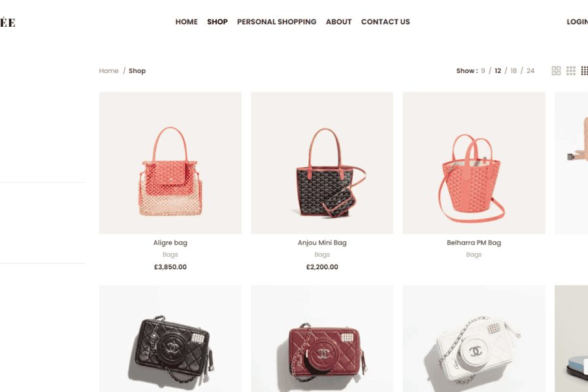Open CONTACT US page
This screenshot has width=588, height=392.
coord(385,22)
